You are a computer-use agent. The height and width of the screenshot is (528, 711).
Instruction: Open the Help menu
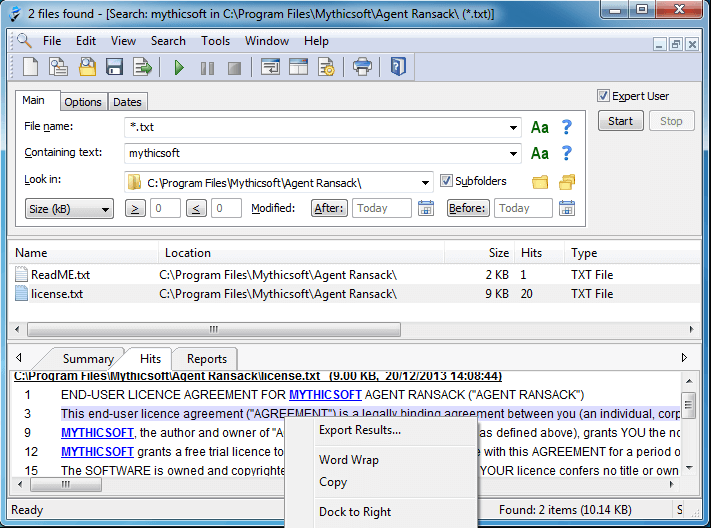pos(316,41)
